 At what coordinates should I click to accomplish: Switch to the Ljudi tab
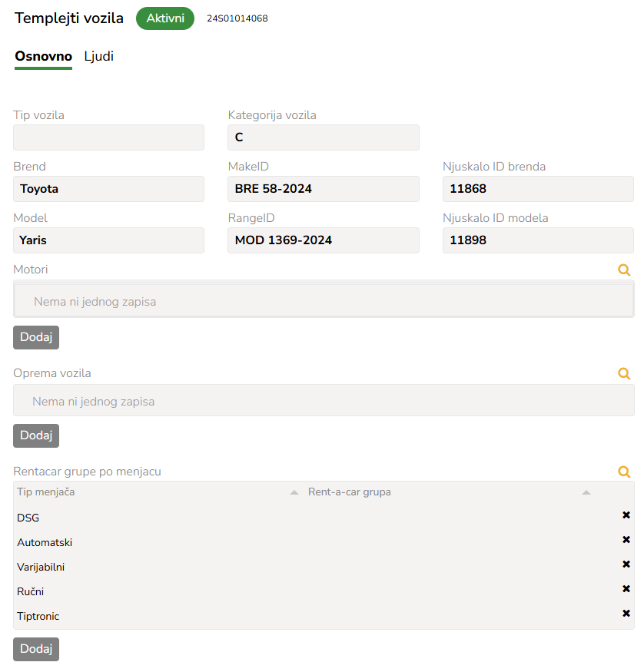click(x=98, y=57)
